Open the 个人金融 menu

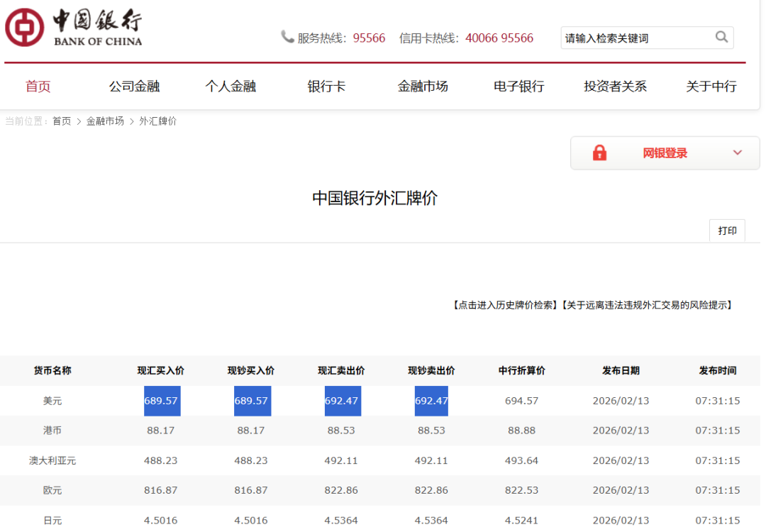pyautogui.click(x=231, y=87)
